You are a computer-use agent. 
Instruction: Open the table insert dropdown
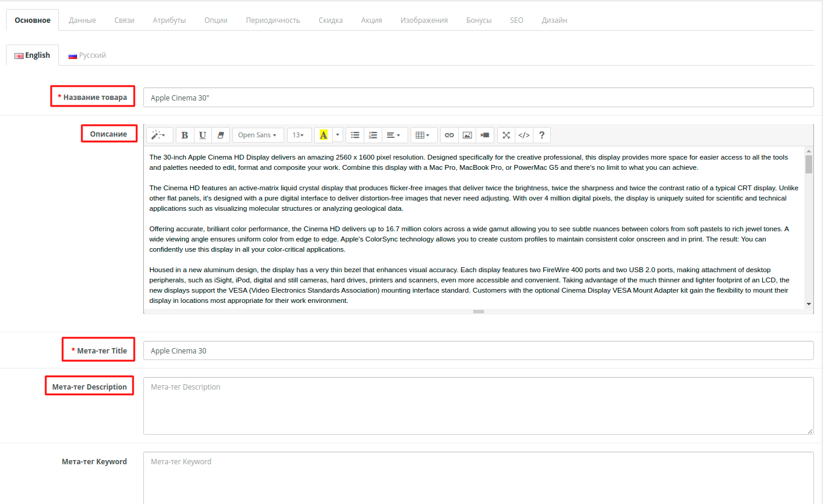tap(423, 135)
